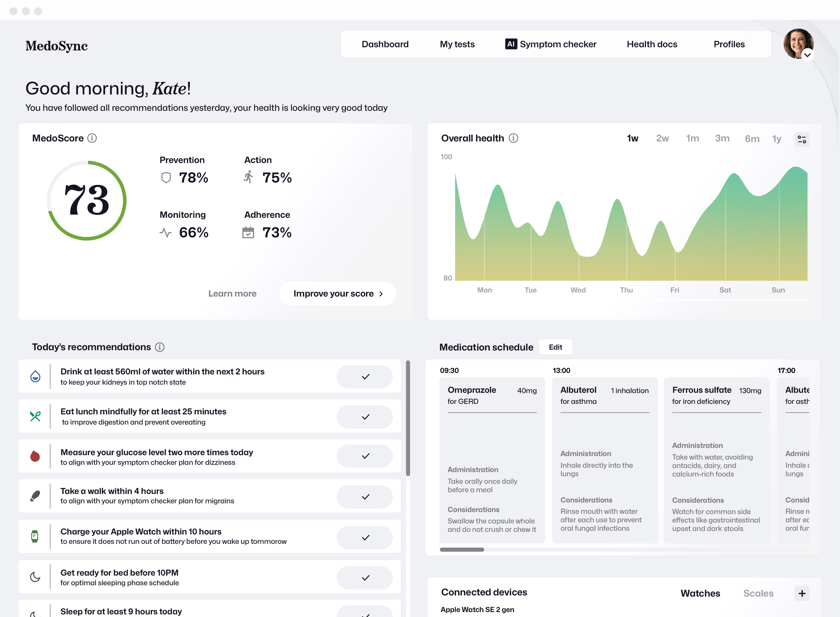This screenshot has height=617, width=840.
Task: Click the Apple Watch charge icon
Action: point(35,536)
